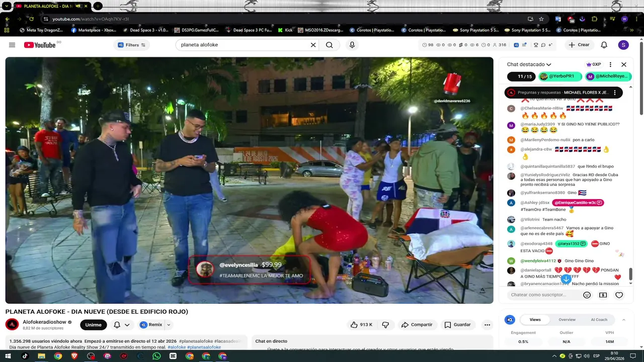Open the video more actions three dots

click(487, 325)
